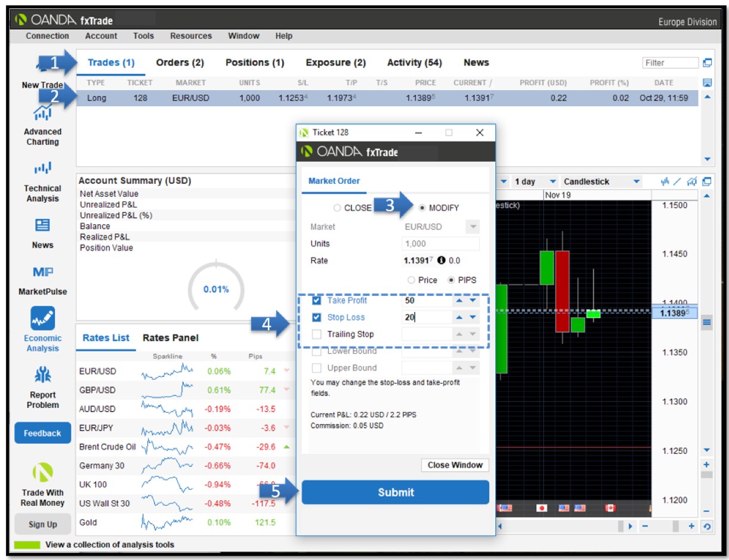This screenshot has width=729, height=560.
Task: Click the trades Filter text box
Action: (671, 63)
